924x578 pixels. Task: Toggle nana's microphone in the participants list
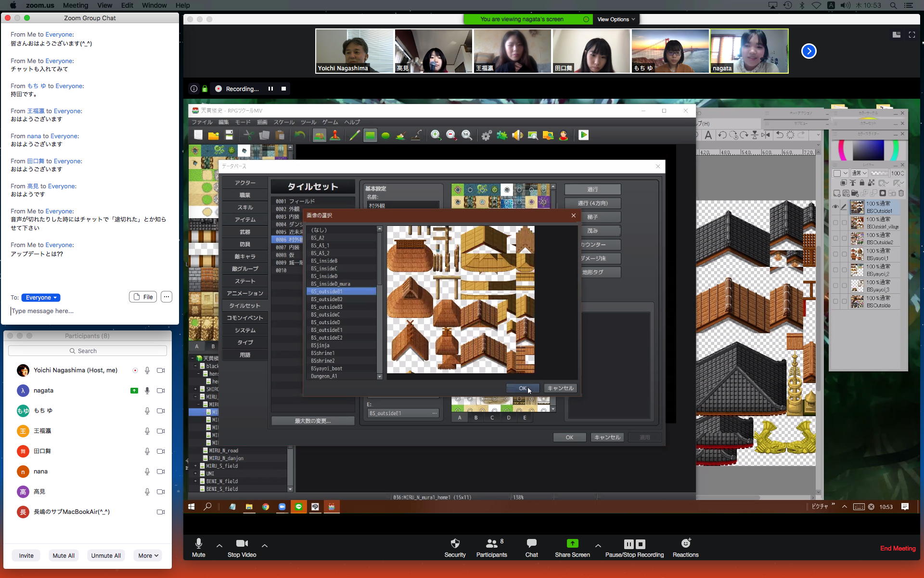click(147, 472)
